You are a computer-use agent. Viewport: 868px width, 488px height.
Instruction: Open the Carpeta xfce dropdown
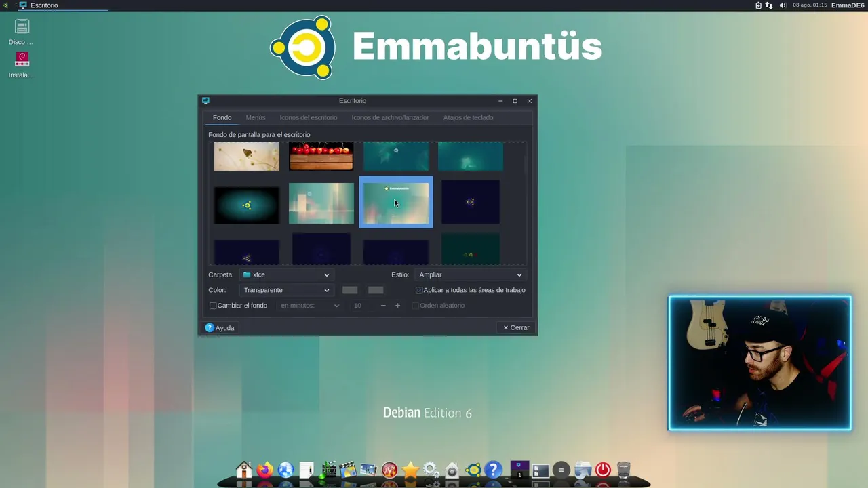click(x=285, y=274)
